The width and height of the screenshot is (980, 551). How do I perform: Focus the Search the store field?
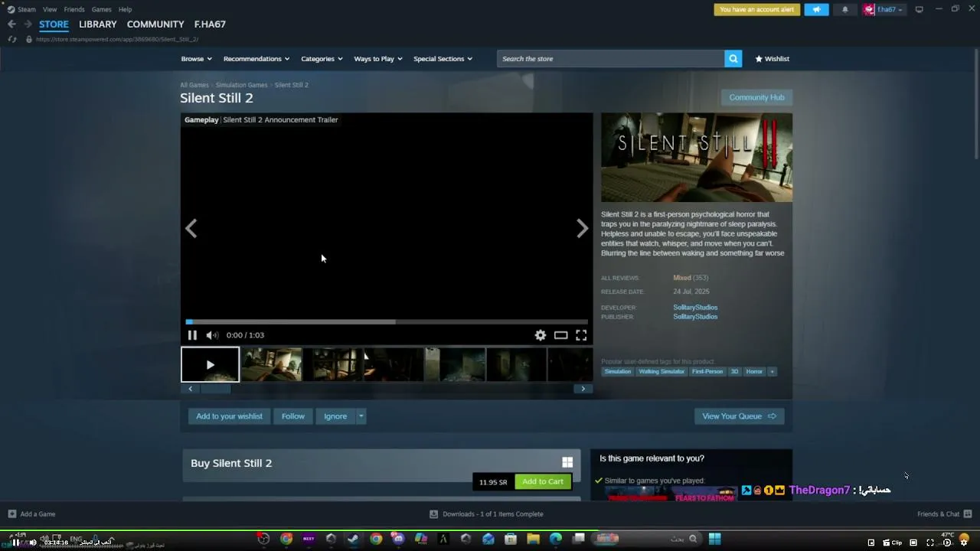(x=610, y=59)
